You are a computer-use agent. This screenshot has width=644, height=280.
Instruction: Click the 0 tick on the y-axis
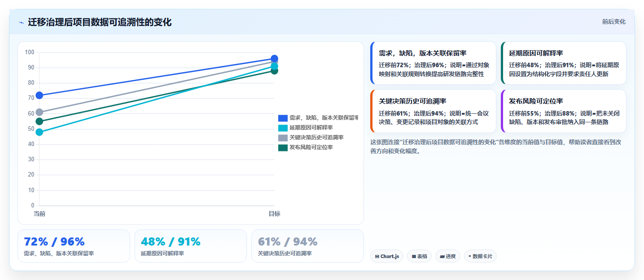point(32,206)
